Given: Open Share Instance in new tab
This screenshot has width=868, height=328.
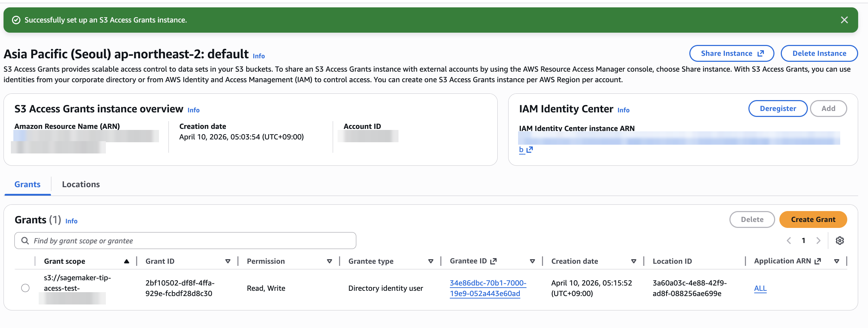Looking at the screenshot, I should [732, 53].
